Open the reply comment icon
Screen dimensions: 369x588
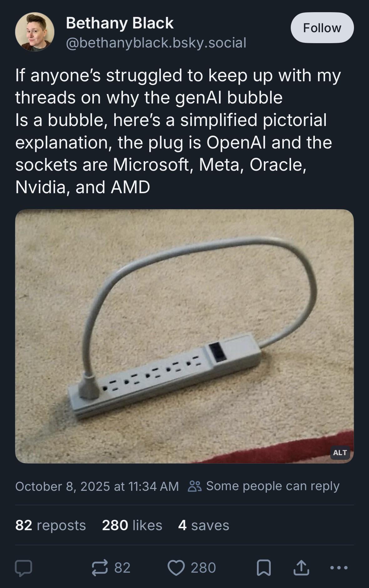[x=23, y=568]
